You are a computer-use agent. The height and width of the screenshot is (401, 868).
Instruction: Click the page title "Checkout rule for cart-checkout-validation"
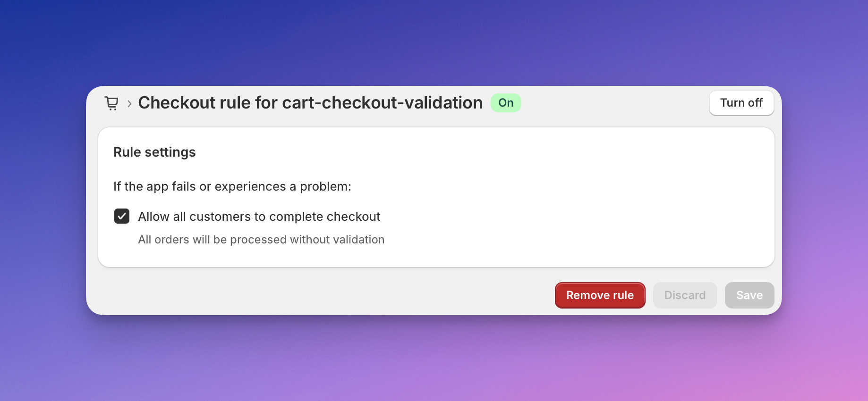pos(310,103)
